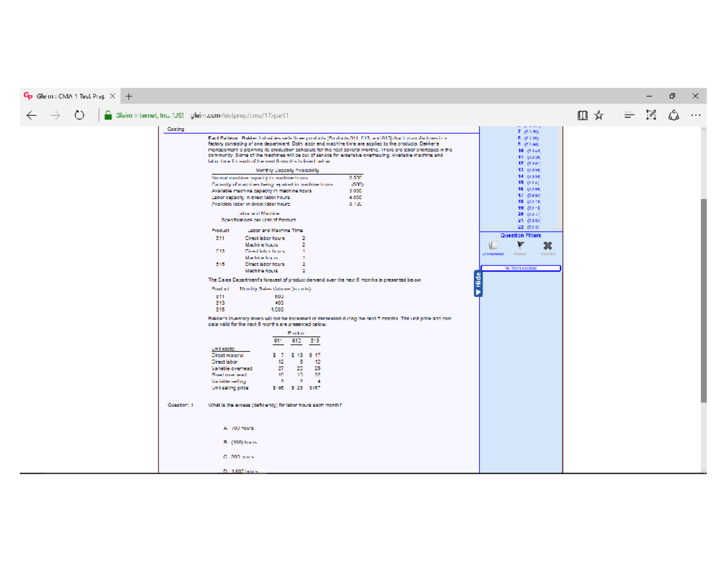
Task: Click the page vertical scrollbar thumb
Action: (x=704, y=300)
